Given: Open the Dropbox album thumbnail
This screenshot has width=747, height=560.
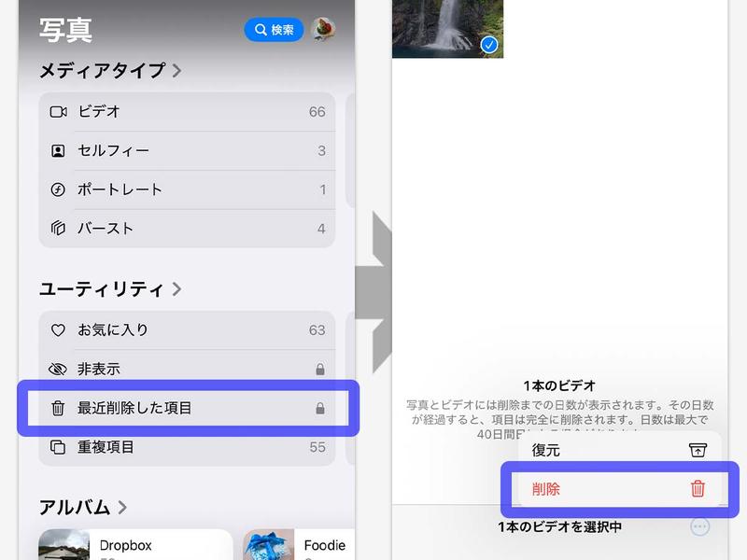Looking at the screenshot, I should pyautogui.click(x=63, y=545).
